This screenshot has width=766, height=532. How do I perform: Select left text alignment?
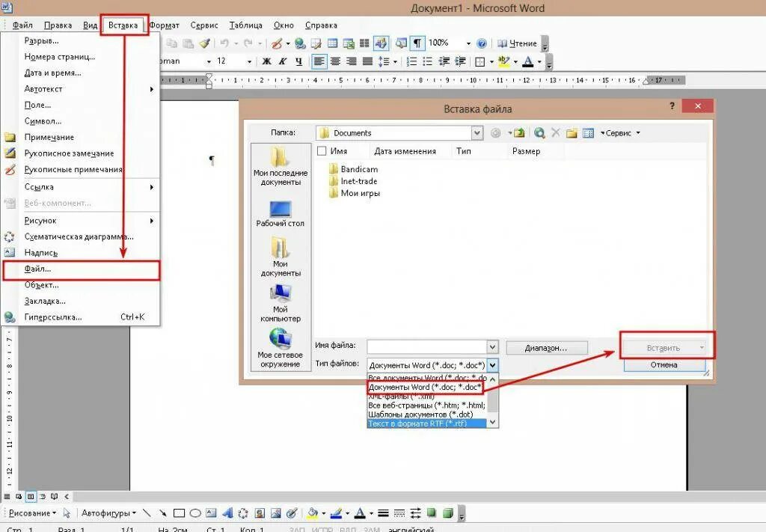tap(319, 61)
